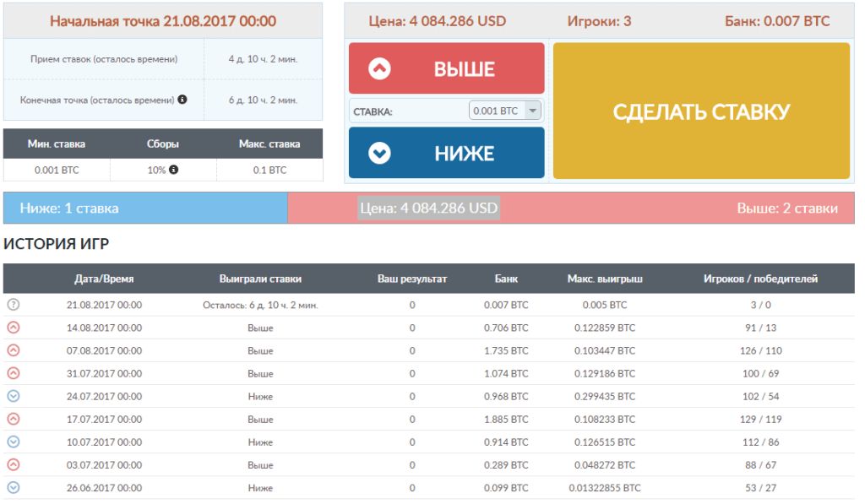Click question mark icon in 21.08.2017 row
This screenshot has width=865, height=504.
[13, 305]
